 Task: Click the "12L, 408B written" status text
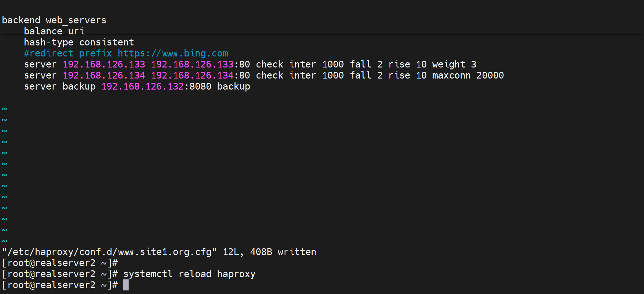click(269, 252)
